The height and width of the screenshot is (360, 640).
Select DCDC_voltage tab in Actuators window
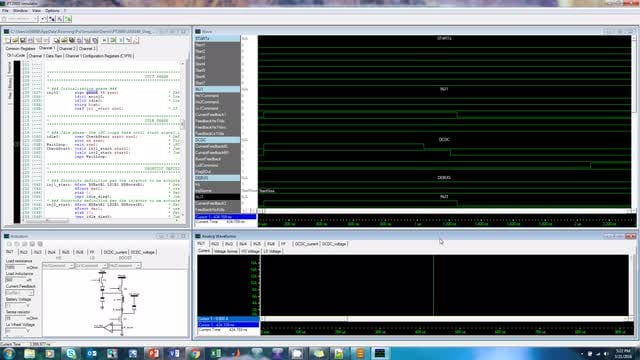click(x=142, y=252)
